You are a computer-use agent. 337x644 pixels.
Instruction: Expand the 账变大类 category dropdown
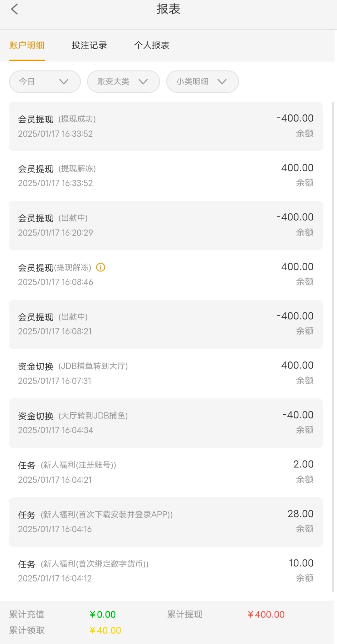tap(123, 82)
